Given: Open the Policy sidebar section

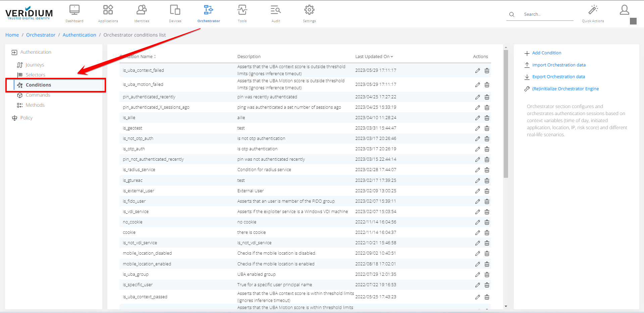Looking at the screenshot, I should point(26,118).
